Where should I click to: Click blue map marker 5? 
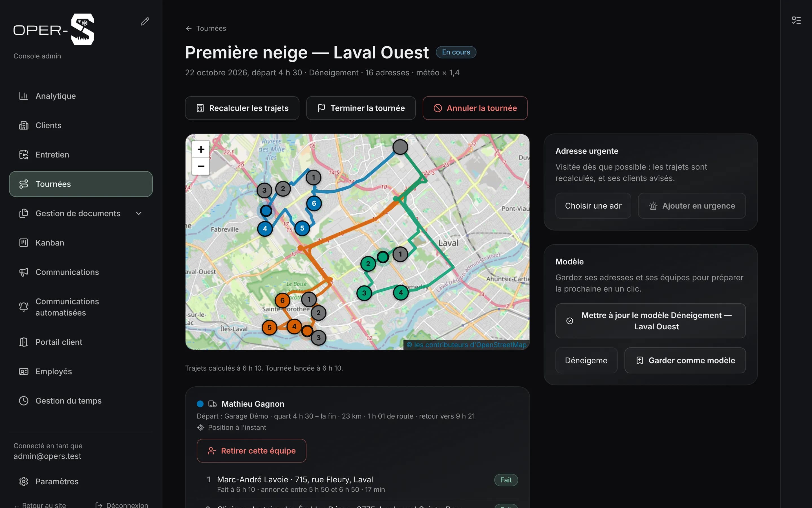(x=302, y=228)
